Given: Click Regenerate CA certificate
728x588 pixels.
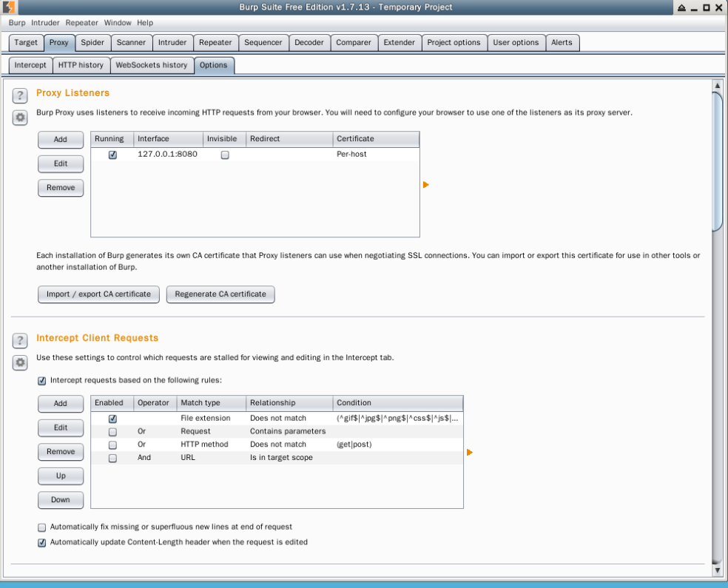Looking at the screenshot, I should (220, 294).
